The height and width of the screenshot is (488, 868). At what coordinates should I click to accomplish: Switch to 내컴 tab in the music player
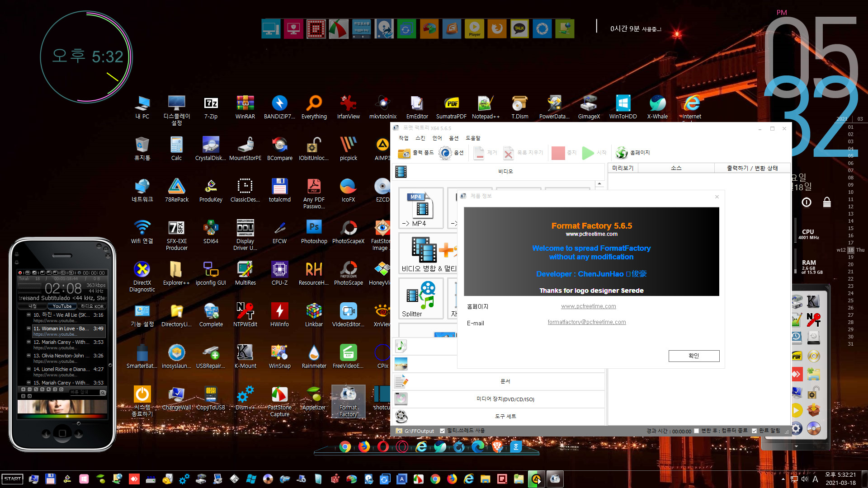[x=33, y=306]
